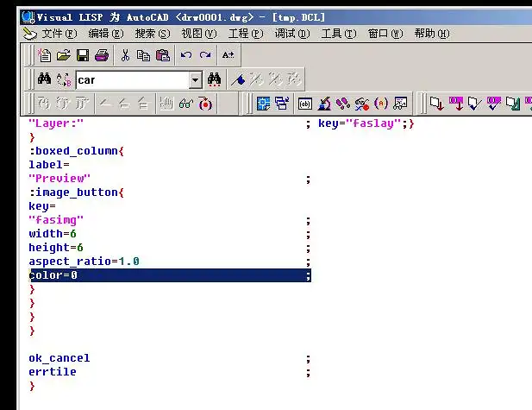Screen dimensions: 532x410
Task: Click the Format Edit Window icon
Action: 513,104
